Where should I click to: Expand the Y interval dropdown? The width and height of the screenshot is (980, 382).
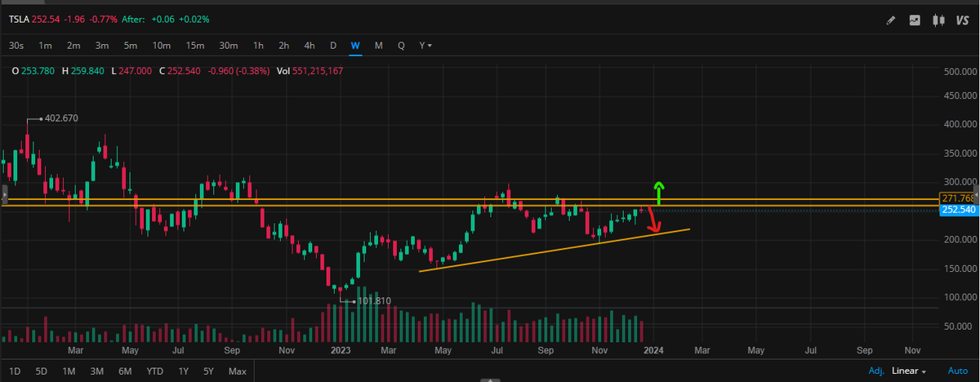point(425,45)
